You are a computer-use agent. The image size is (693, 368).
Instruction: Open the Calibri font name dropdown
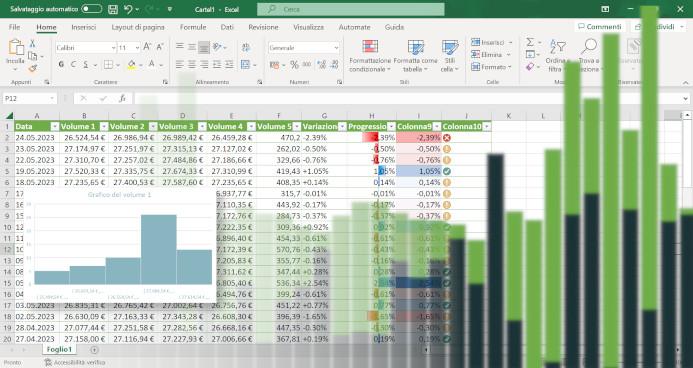click(x=114, y=47)
